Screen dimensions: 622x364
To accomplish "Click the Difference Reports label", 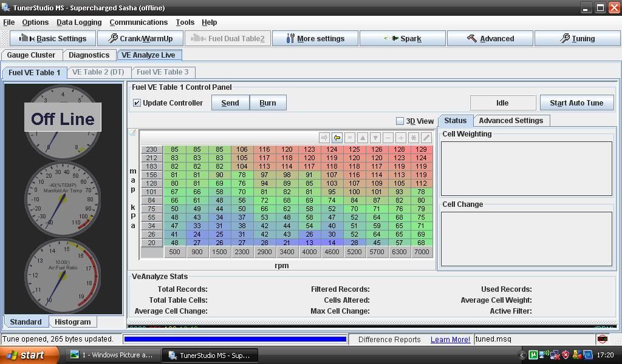I will coord(389,340).
